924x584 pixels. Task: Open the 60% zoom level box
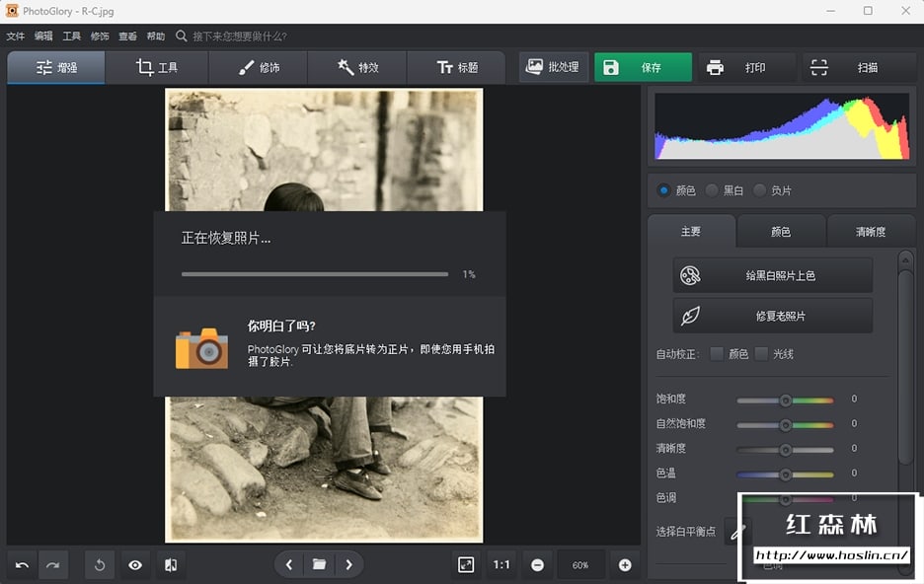click(x=580, y=565)
